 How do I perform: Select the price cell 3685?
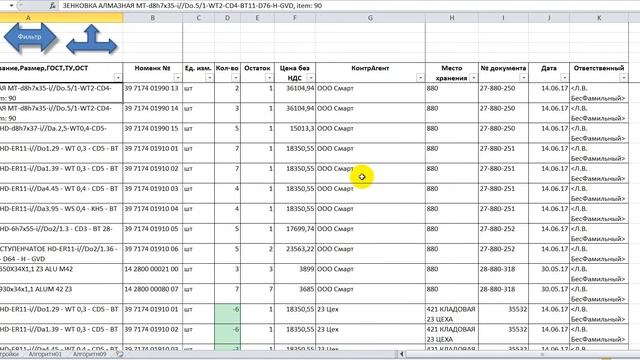tap(295, 293)
